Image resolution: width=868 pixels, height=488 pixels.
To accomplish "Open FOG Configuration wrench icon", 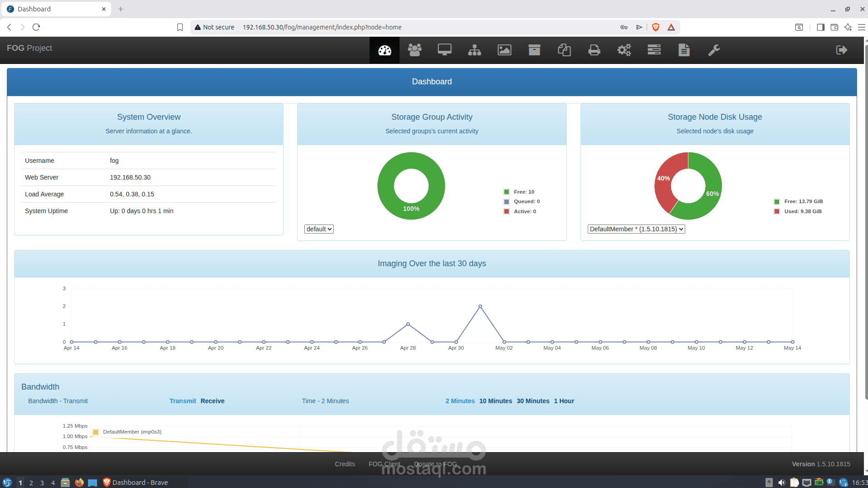I will pos(714,50).
